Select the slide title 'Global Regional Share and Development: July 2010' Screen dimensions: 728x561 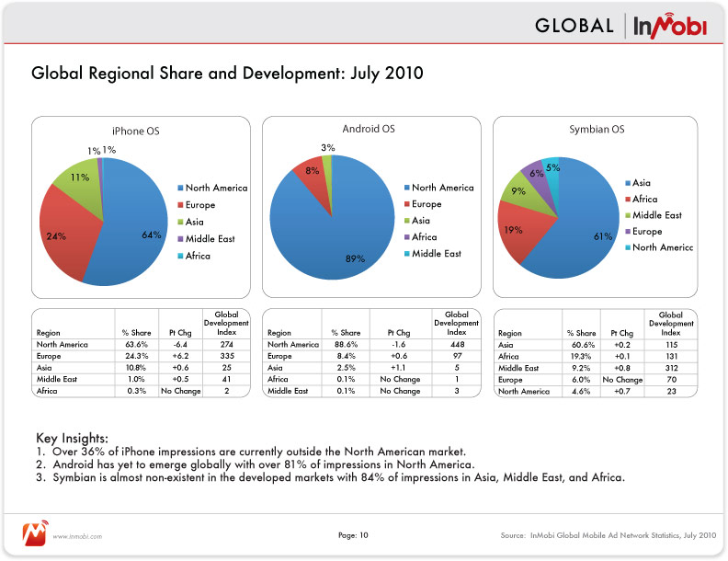tap(227, 74)
